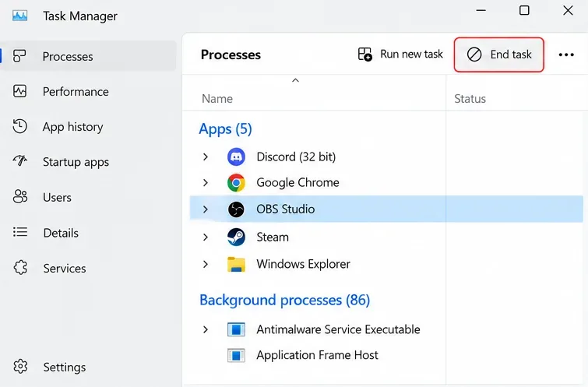Expand the Steam process group

pyautogui.click(x=205, y=237)
